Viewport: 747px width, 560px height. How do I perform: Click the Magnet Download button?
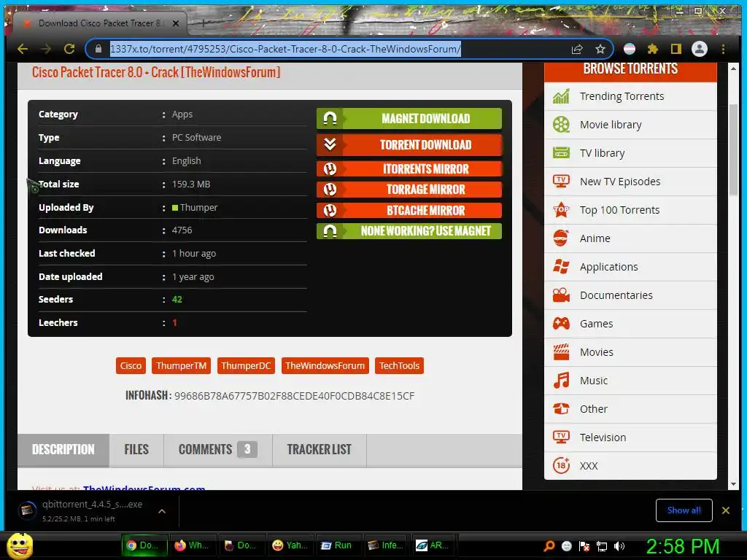pos(409,119)
